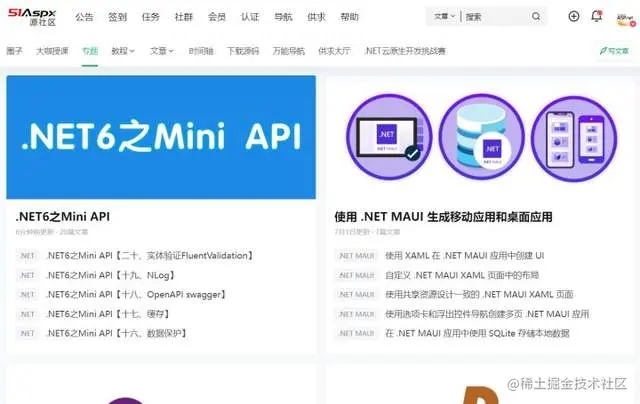Open the .NET MAUI purple circles banner

click(x=481, y=137)
